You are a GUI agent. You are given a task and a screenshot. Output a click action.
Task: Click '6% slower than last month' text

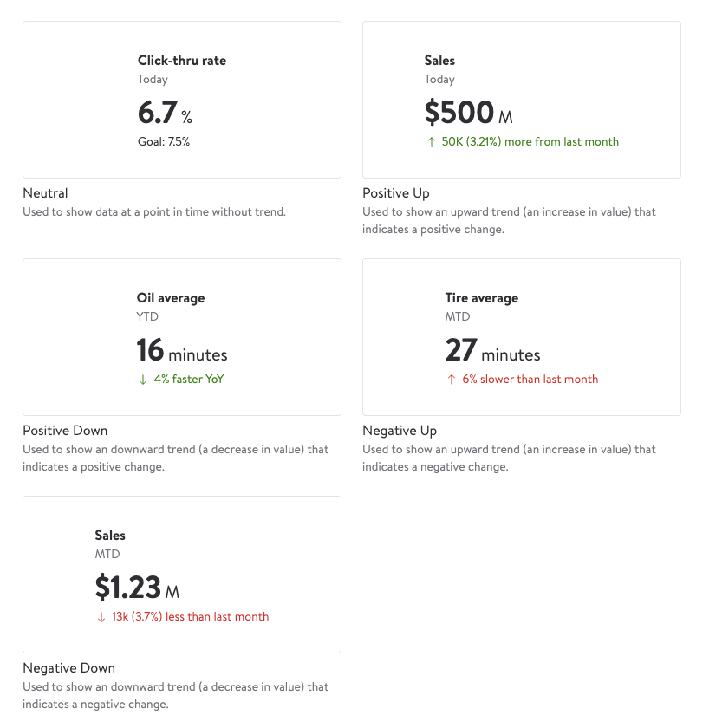pyautogui.click(x=530, y=380)
